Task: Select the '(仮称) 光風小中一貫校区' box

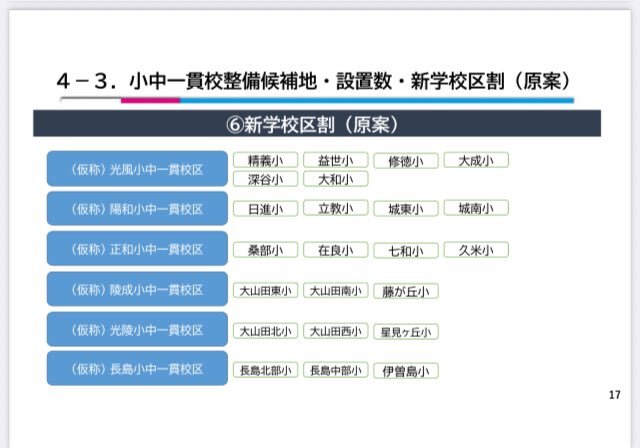Action: pos(137,169)
